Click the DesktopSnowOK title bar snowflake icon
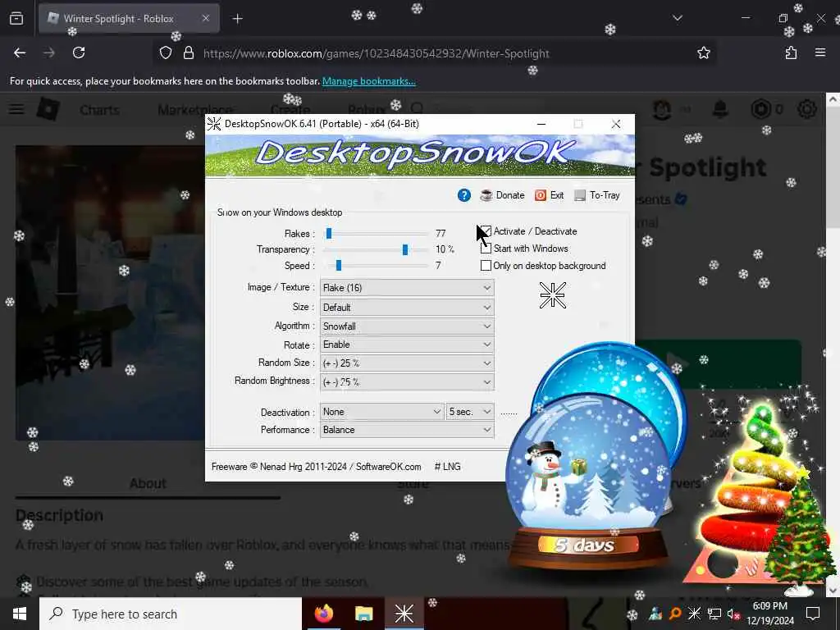 coord(214,124)
